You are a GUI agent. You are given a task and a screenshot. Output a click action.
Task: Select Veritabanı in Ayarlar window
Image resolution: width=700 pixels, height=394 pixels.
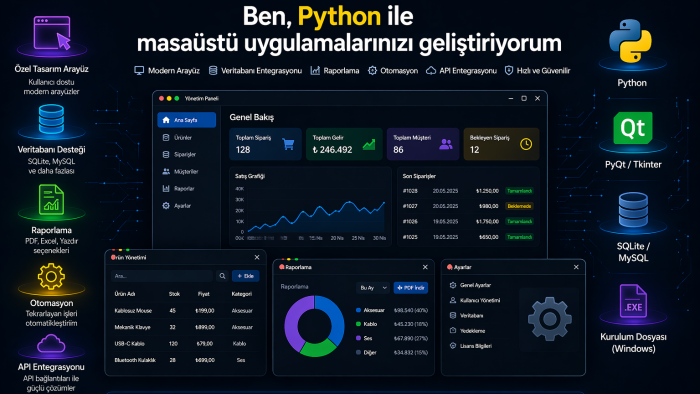click(x=466, y=315)
